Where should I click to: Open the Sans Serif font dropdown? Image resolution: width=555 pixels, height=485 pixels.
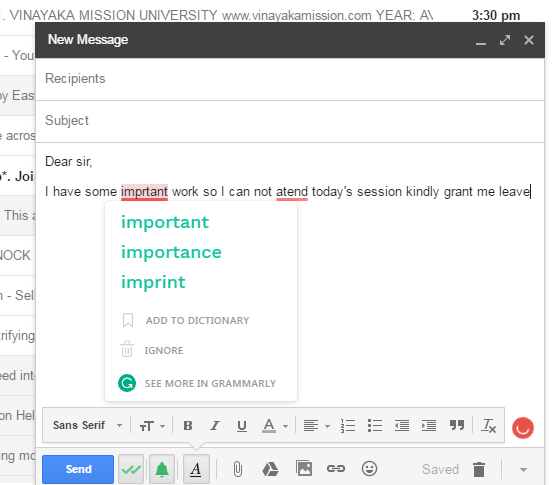click(x=87, y=425)
